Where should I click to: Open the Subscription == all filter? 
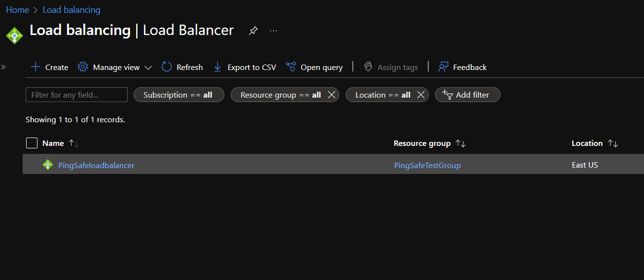tap(179, 95)
